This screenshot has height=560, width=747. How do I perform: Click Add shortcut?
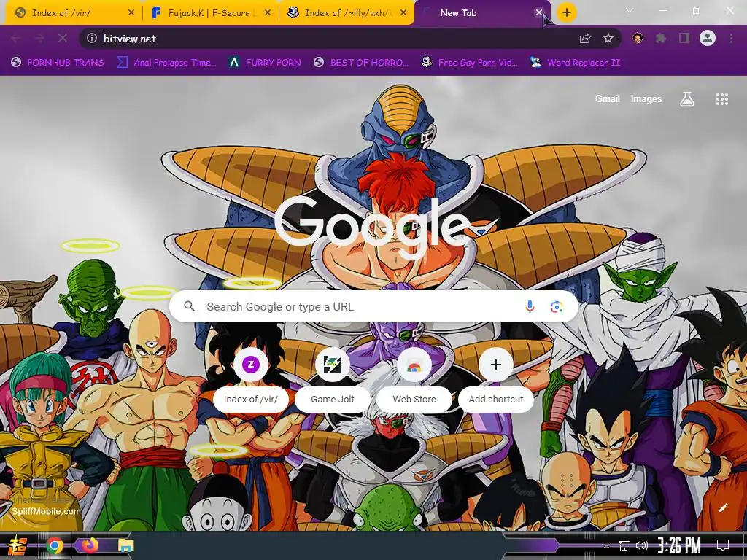coord(496,381)
